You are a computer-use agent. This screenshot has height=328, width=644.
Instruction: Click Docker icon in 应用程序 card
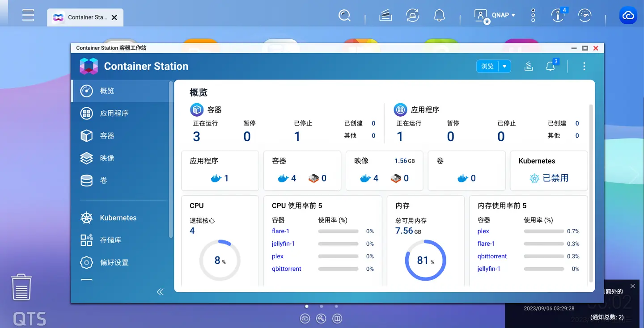(x=216, y=178)
